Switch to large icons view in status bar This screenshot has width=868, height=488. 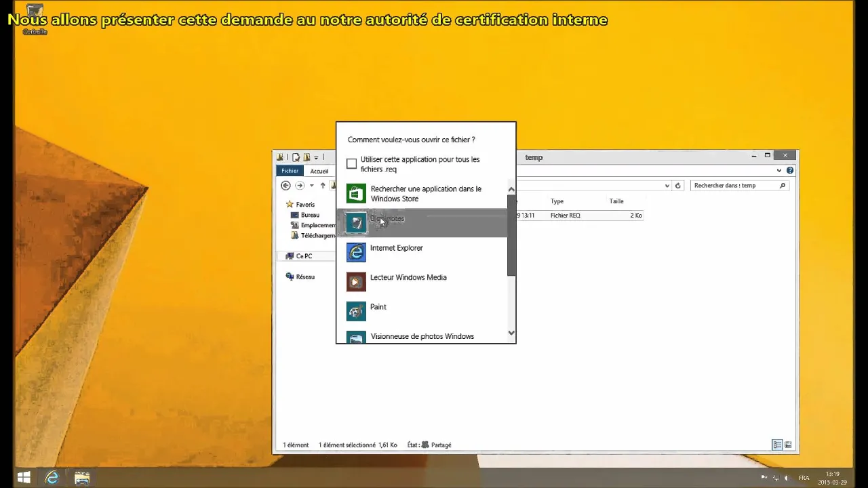click(x=788, y=445)
